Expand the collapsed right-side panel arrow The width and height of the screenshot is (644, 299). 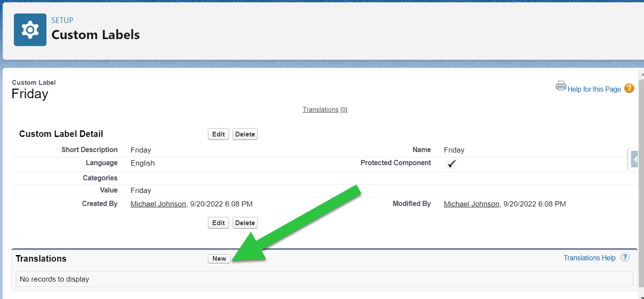[x=634, y=159]
